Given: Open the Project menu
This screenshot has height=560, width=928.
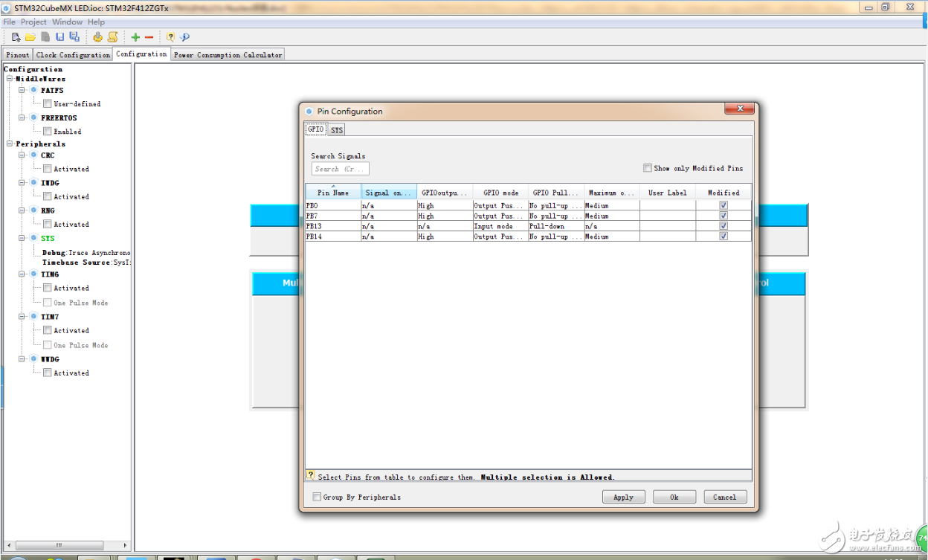Looking at the screenshot, I should tap(34, 22).
